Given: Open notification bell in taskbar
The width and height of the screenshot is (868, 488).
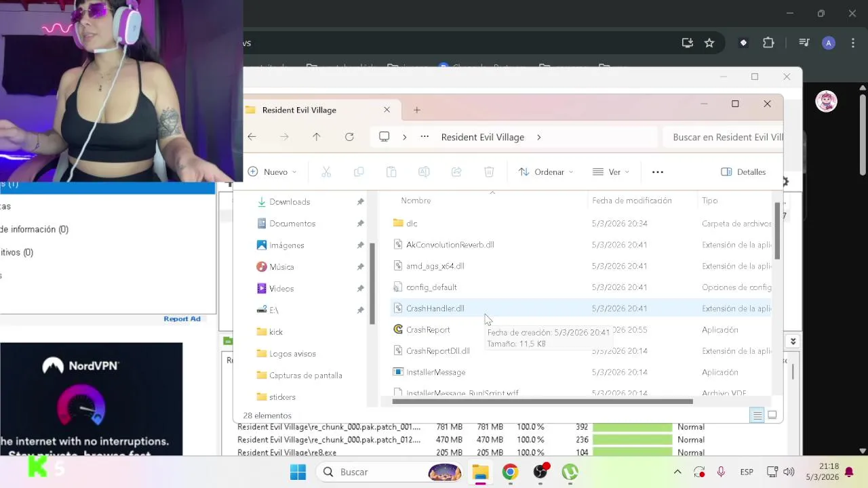Looking at the screenshot, I should coord(849,472).
